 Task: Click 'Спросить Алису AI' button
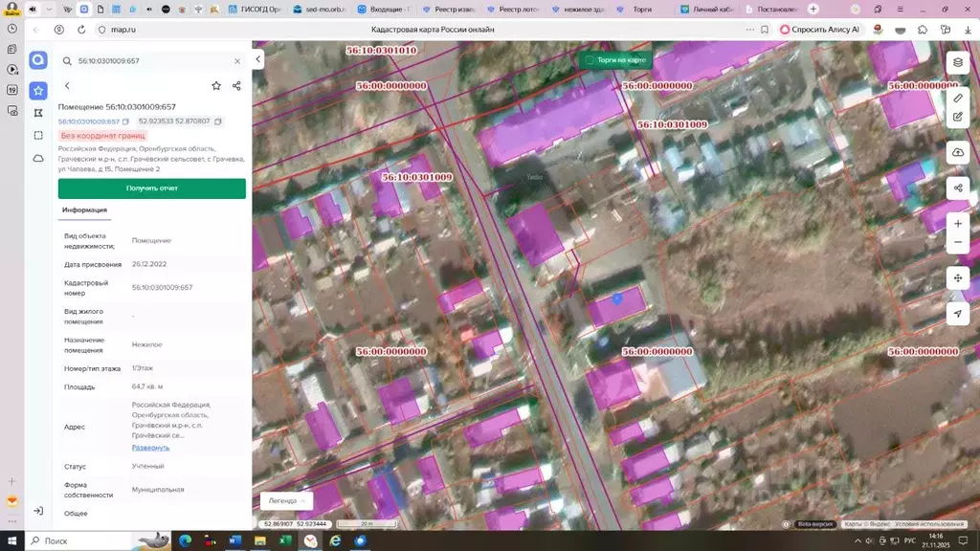[819, 30]
